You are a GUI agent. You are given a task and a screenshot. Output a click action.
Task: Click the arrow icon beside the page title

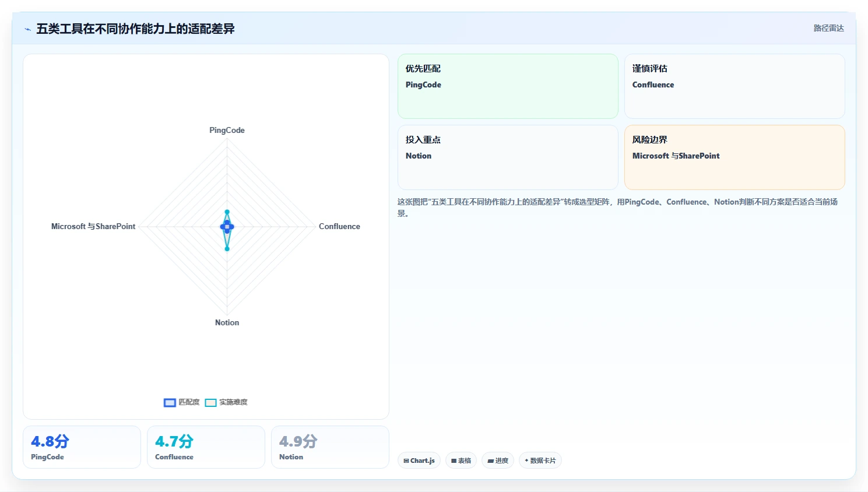(27, 29)
